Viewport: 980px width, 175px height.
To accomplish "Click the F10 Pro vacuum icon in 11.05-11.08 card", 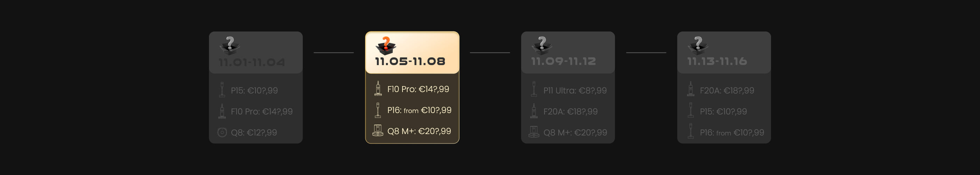I will pos(378,88).
